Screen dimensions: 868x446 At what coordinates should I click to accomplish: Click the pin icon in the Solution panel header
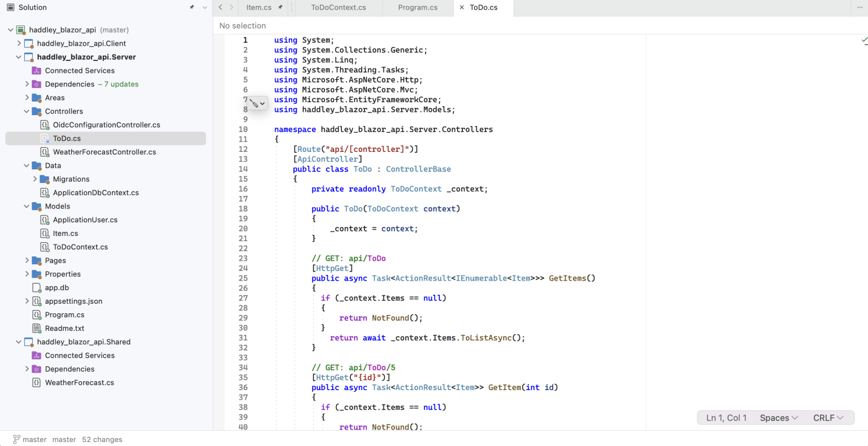tap(192, 7)
